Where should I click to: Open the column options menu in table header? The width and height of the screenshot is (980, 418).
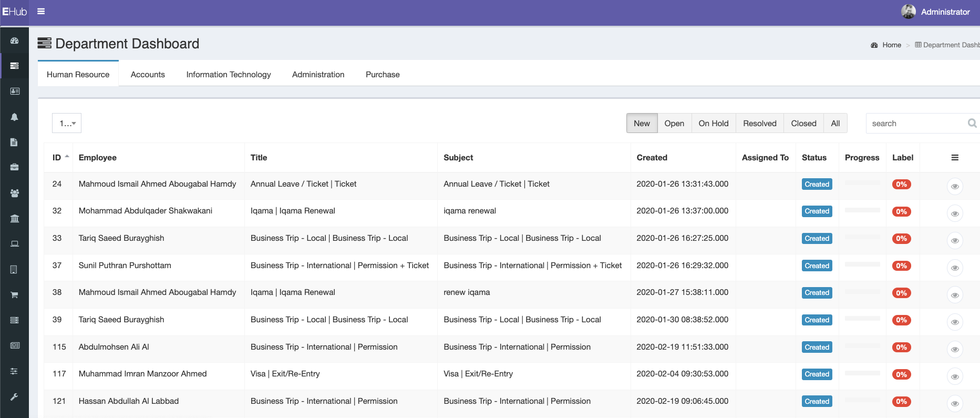(955, 158)
